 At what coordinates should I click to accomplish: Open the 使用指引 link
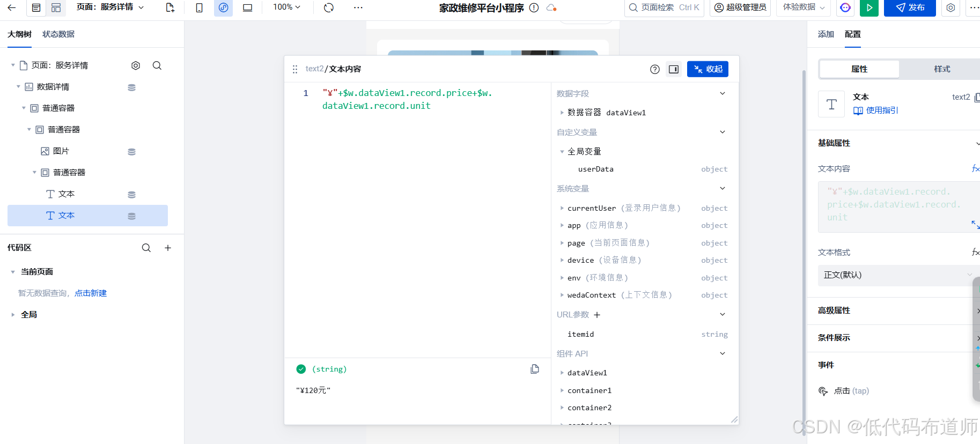coord(875,110)
